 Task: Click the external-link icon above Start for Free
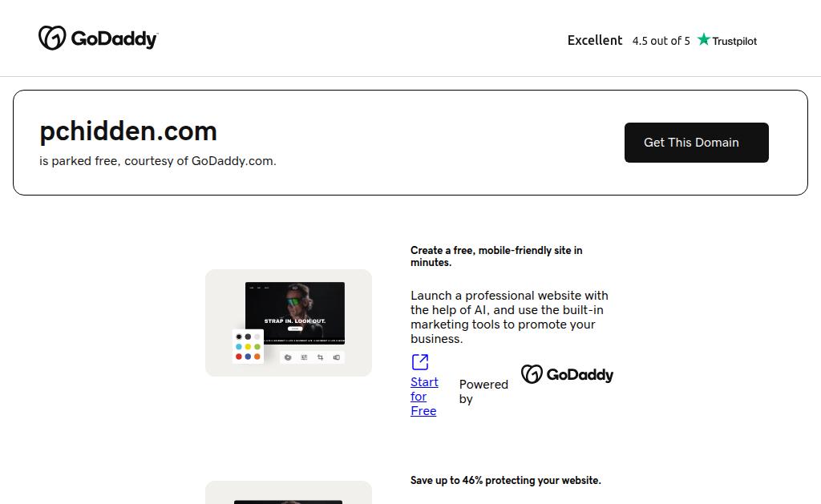(420, 362)
